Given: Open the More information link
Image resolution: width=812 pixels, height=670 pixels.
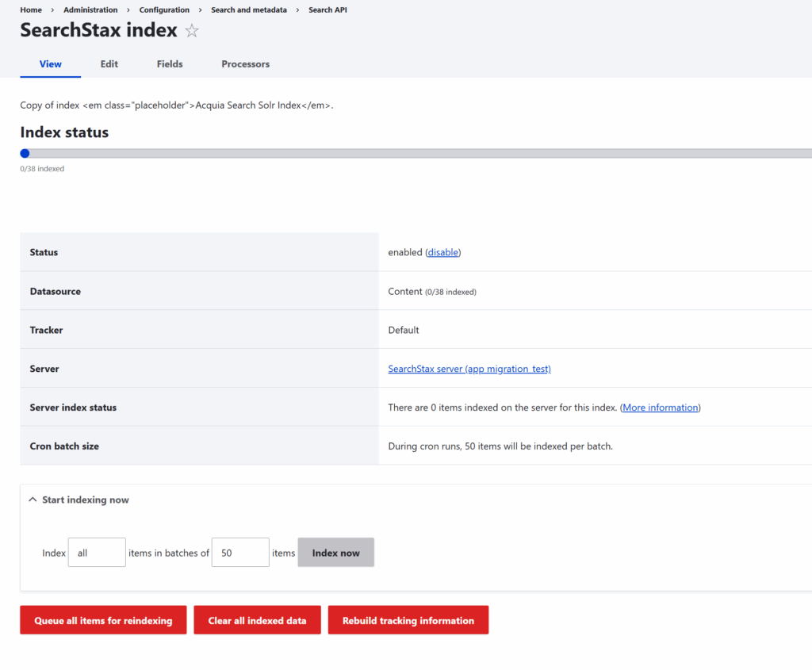Looking at the screenshot, I should (x=661, y=408).
